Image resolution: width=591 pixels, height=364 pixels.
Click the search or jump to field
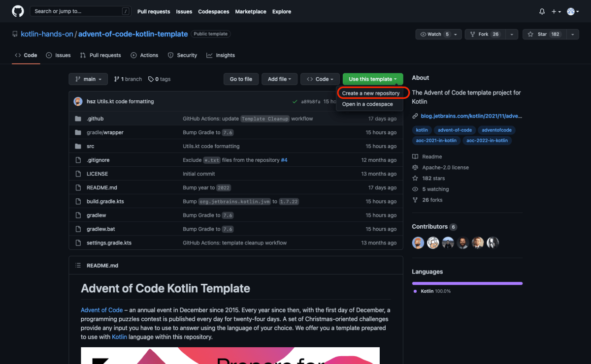[79, 11]
